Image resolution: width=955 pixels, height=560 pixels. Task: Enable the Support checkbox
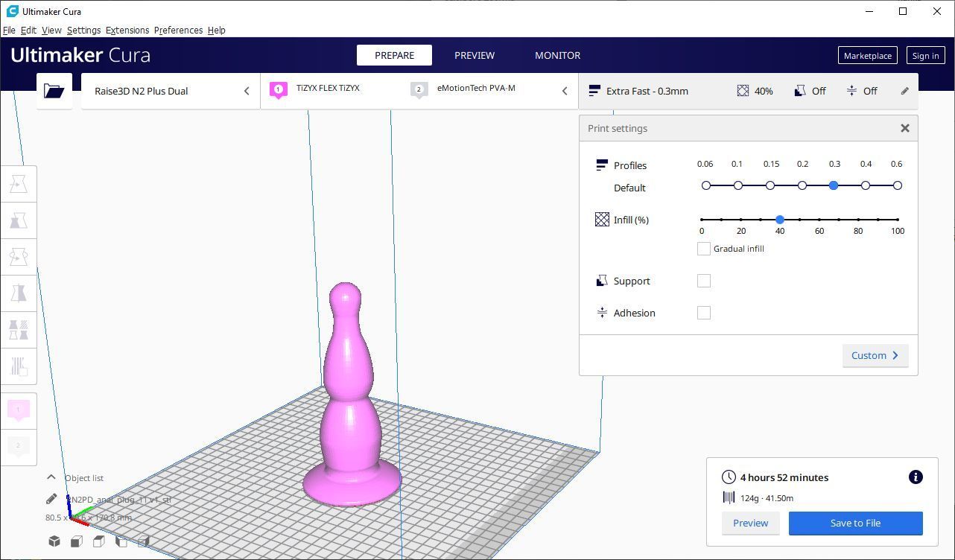click(x=703, y=281)
